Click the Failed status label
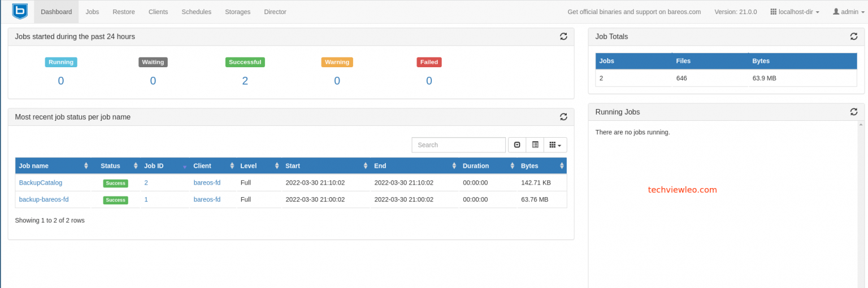The image size is (868, 288). (429, 62)
